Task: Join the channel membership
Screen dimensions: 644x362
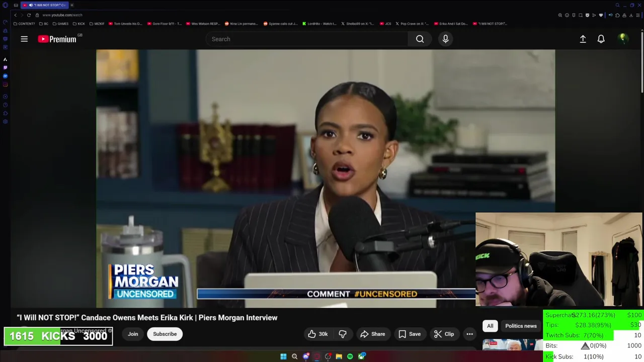Action: click(x=133, y=334)
